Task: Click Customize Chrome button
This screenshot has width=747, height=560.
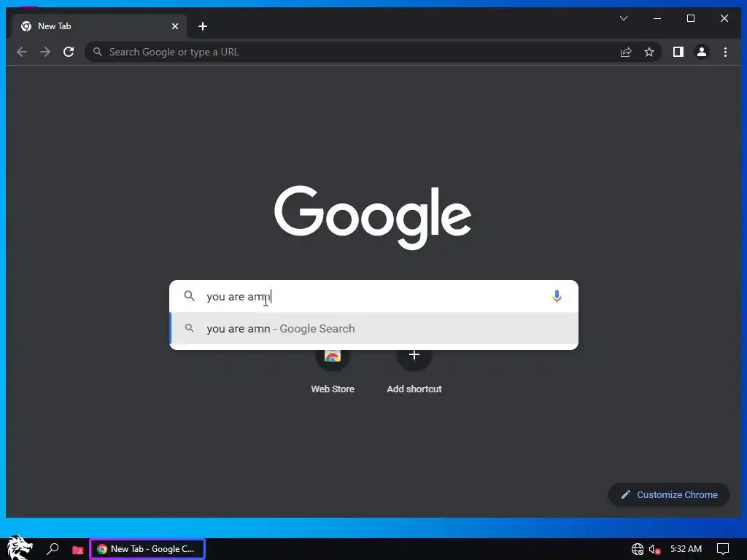Action: [669, 495]
